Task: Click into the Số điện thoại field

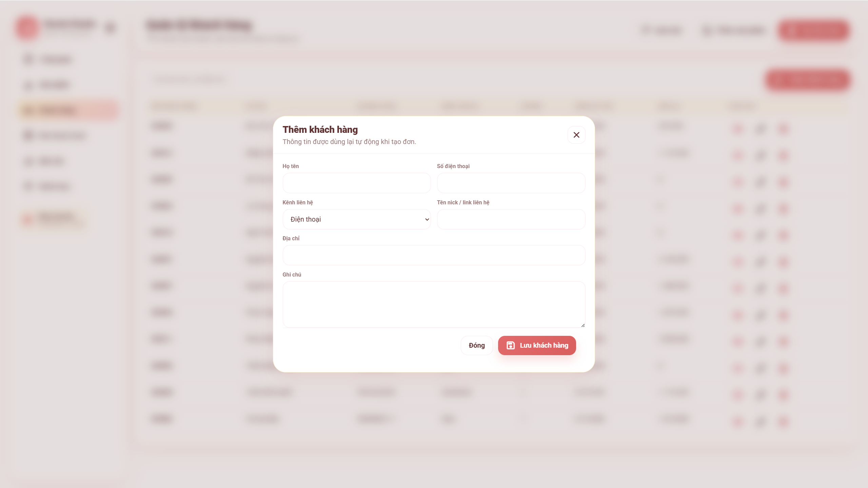Action: click(x=511, y=183)
